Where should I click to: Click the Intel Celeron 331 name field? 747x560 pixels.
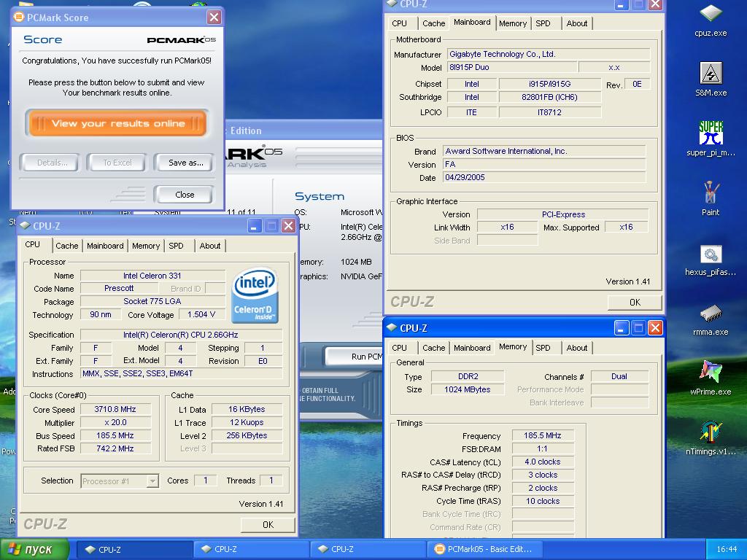152,275
